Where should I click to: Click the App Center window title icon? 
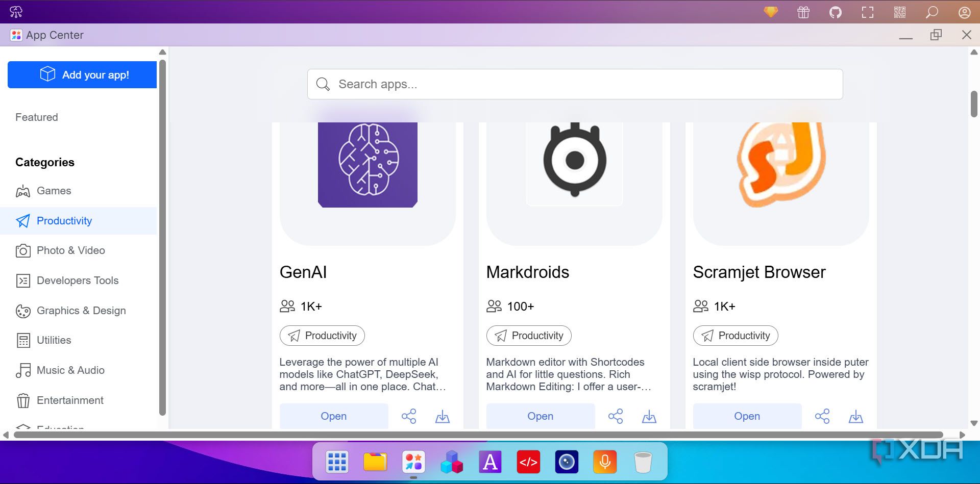click(16, 35)
